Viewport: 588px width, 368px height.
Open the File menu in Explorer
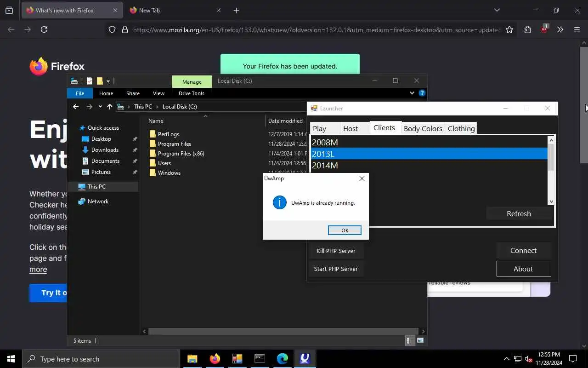tap(80, 93)
